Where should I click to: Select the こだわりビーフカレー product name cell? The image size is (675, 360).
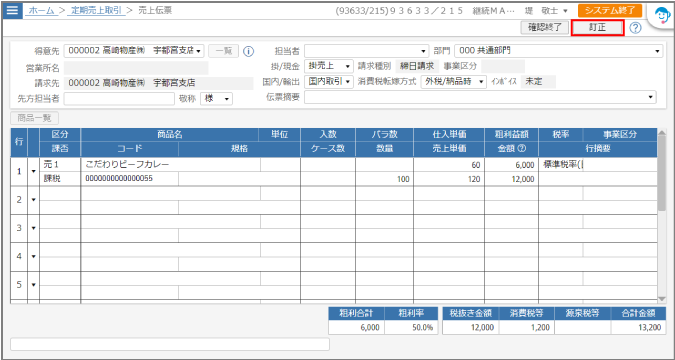coord(170,164)
